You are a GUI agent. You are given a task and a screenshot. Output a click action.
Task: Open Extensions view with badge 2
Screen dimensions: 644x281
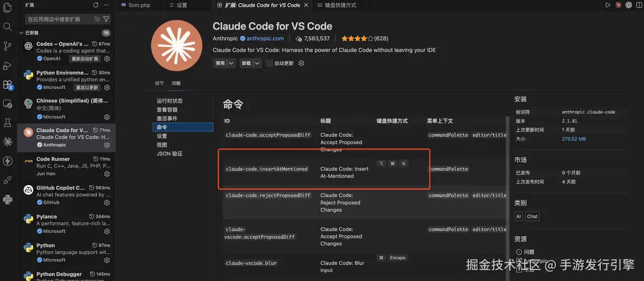[x=8, y=84]
